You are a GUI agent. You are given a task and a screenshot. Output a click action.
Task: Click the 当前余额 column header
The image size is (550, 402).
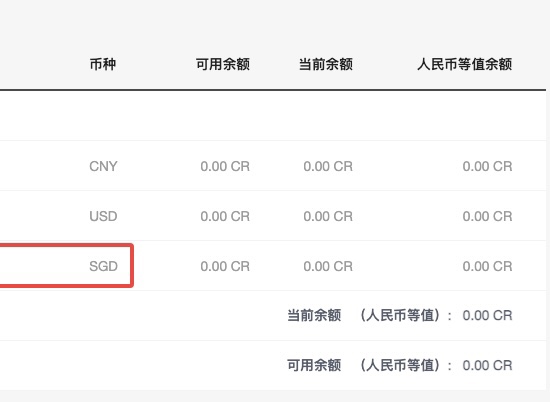326,65
